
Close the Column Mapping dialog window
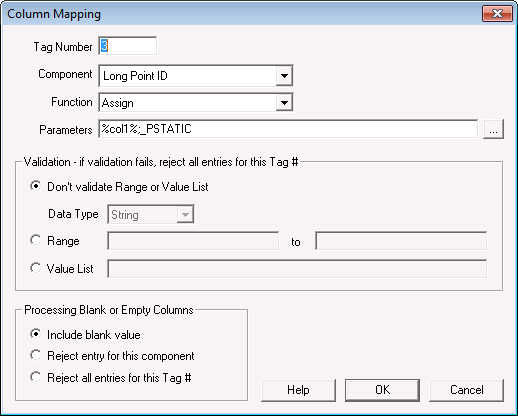coord(497,14)
